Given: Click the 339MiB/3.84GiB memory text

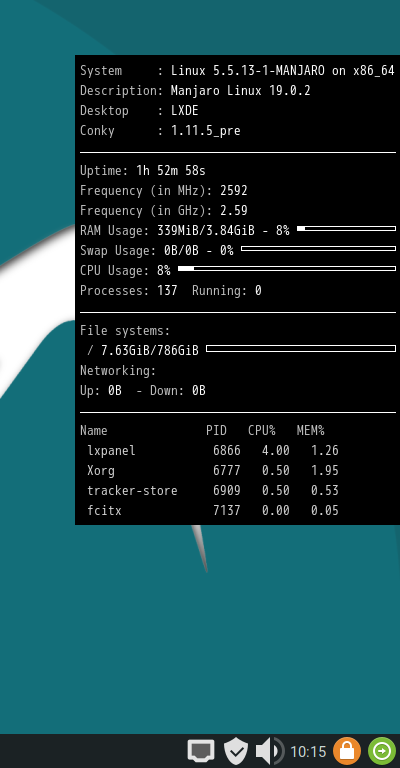Looking at the screenshot, I should pyautogui.click(x=206, y=231).
